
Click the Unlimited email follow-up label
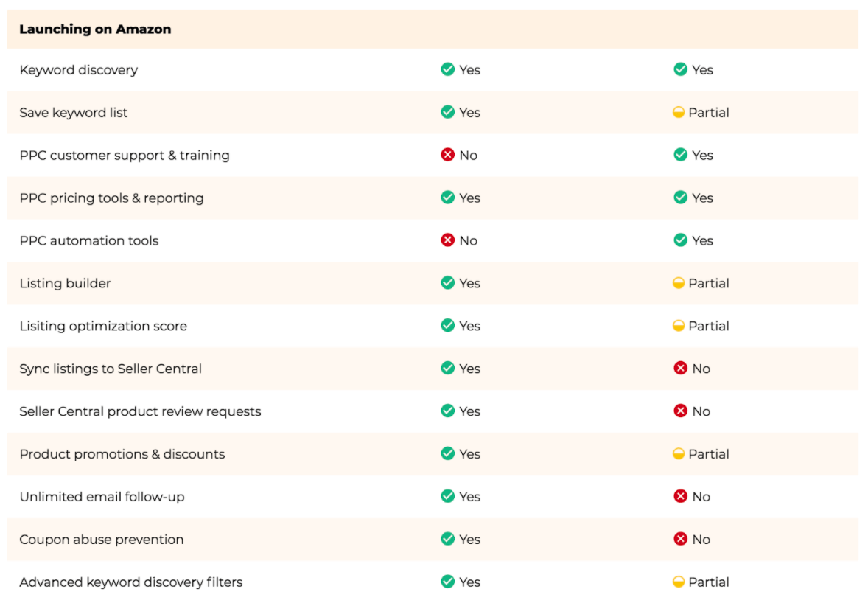pos(102,497)
